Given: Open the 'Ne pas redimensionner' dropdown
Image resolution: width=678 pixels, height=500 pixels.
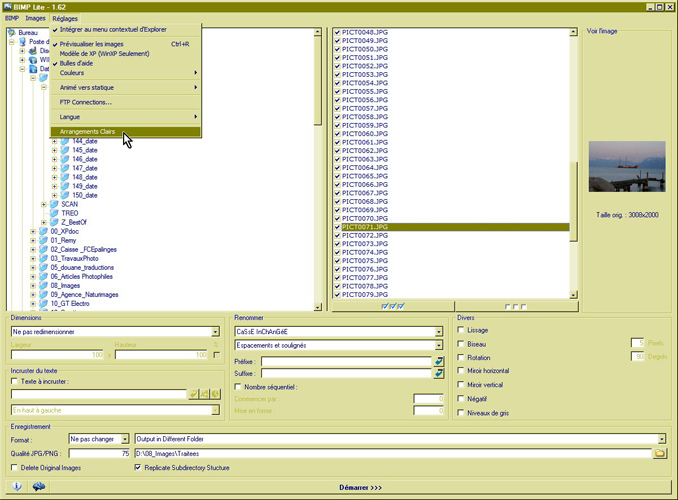Looking at the screenshot, I should click(x=215, y=331).
